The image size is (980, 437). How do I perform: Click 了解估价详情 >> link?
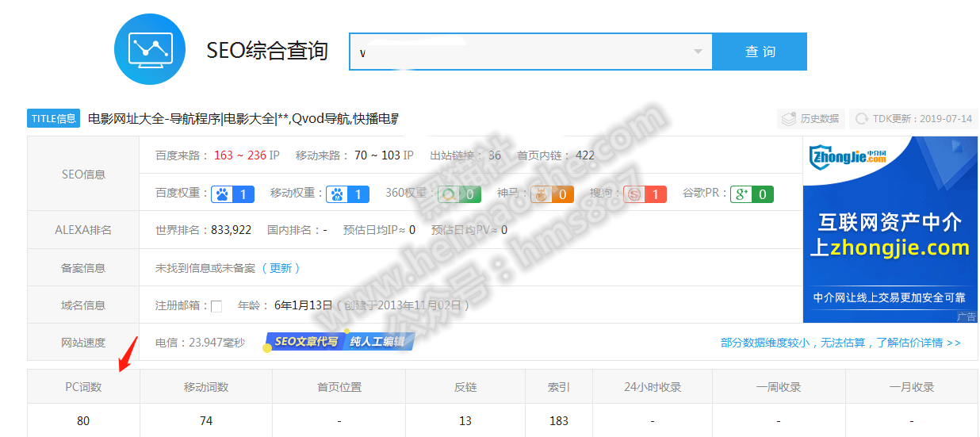[x=917, y=343]
